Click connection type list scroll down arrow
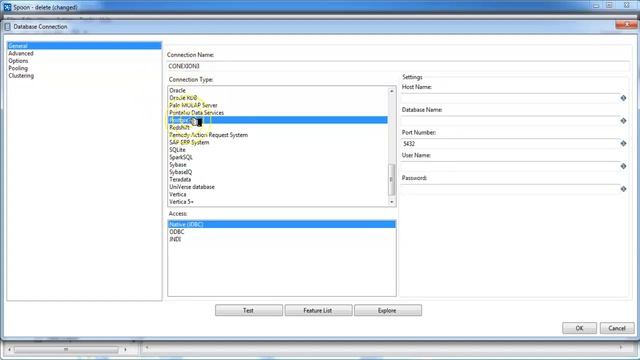640x360 pixels. 392,202
